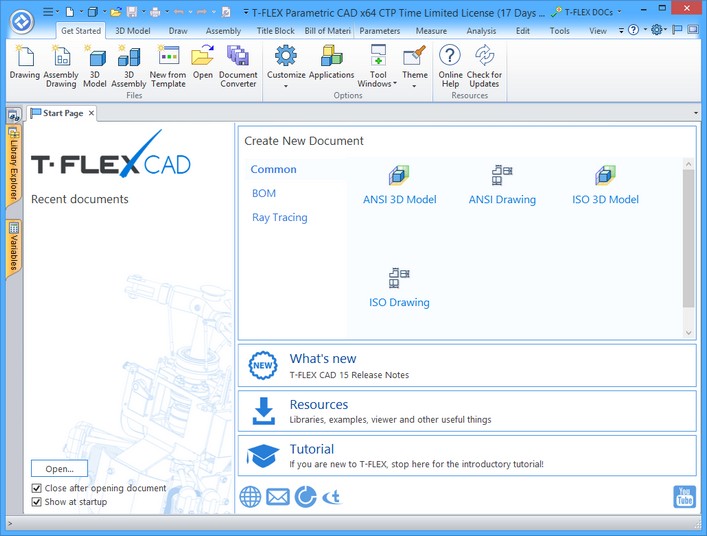
Task: Close the Start Page tab
Action: 92,113
